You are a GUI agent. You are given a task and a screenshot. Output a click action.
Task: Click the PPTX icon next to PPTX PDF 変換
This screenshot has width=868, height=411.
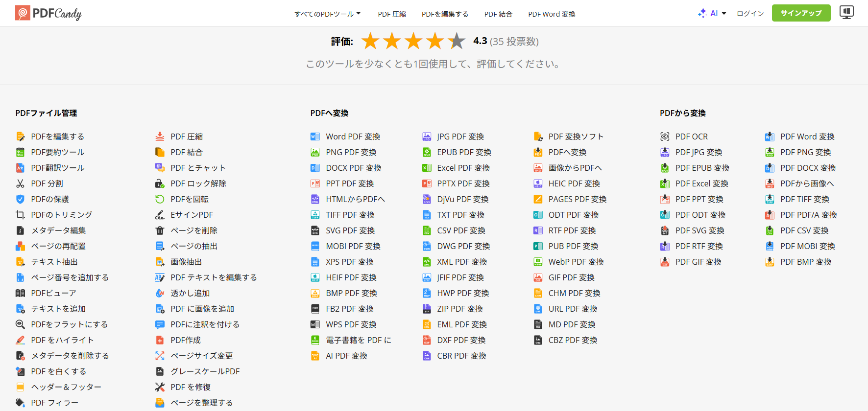tap(427, 183)
